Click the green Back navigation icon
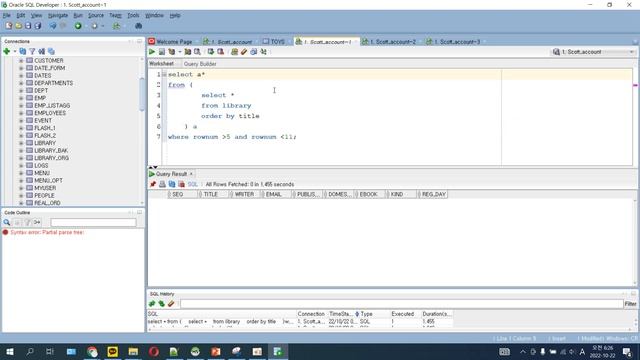Screen dimensions: 640x360 pyautogui.click(x=78, y=26)
